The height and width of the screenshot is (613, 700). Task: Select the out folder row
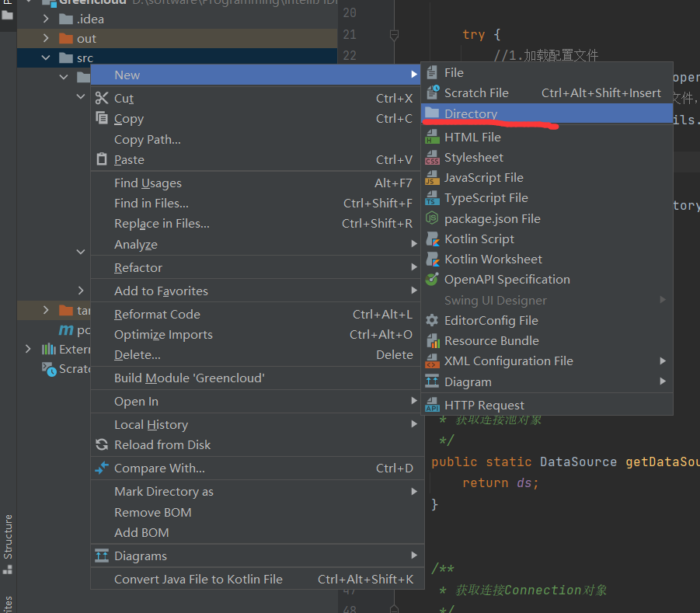point(177,38)
